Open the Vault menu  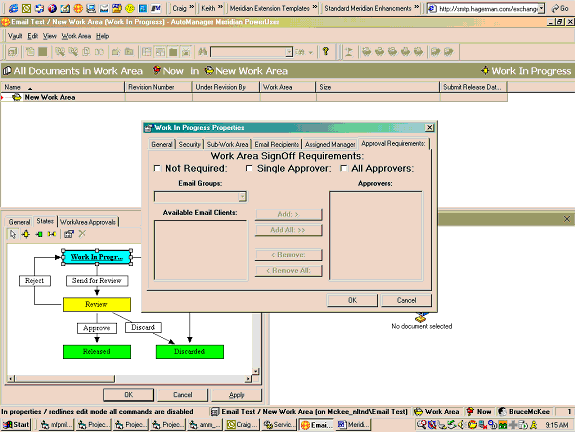(15, 36)
